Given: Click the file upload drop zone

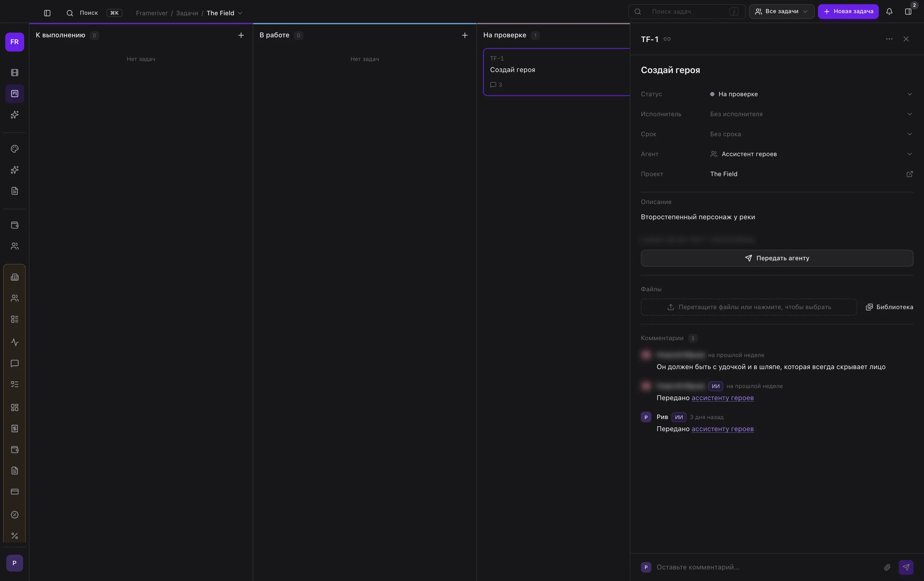Looking at the screenshot, I should [x=749, y=307].
